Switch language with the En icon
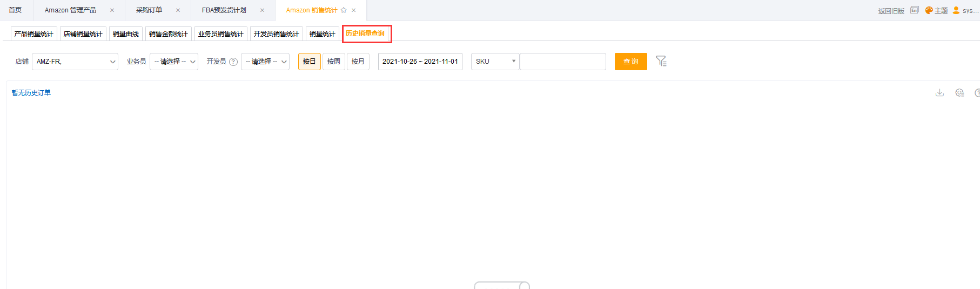Screen dimensions: 980x289 [915, 10]
